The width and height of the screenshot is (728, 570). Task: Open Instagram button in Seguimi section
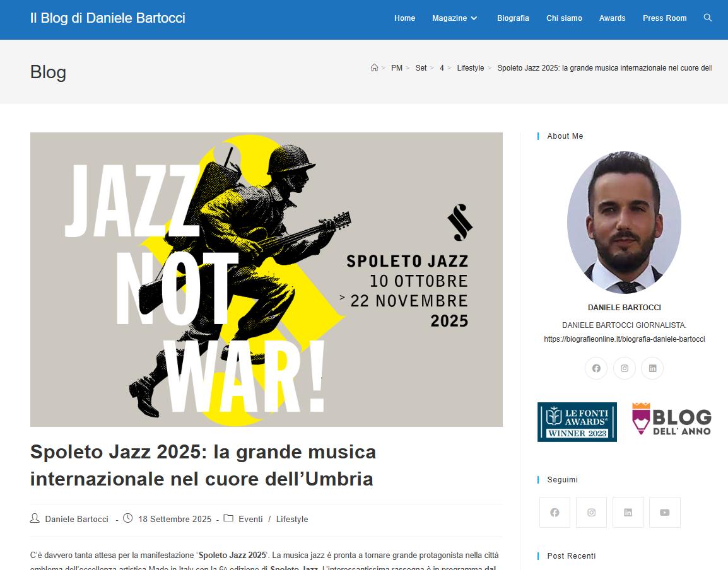click(591, 513)
